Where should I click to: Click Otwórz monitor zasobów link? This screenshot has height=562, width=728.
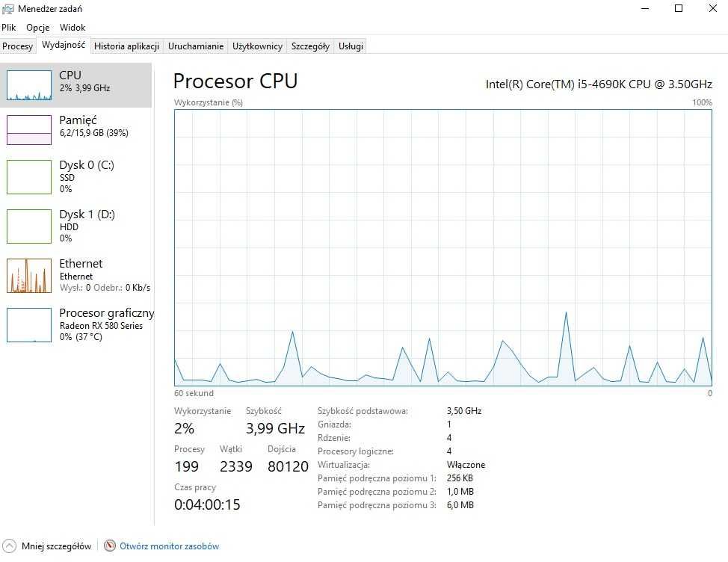(169, 546)
